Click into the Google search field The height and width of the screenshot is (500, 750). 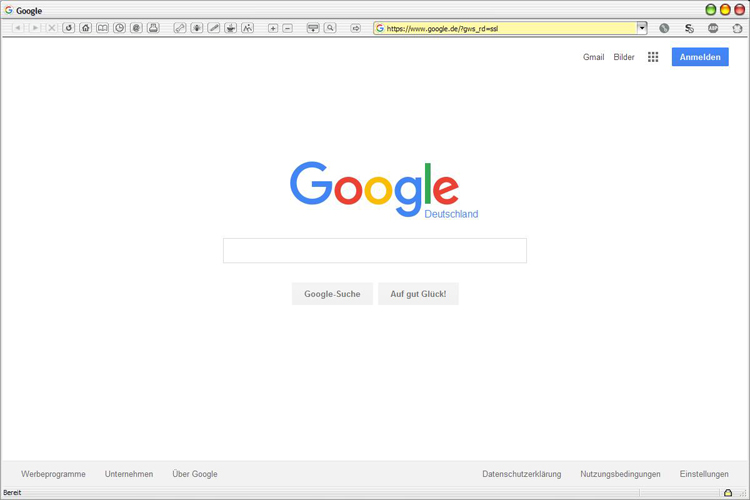coord(375,250)
